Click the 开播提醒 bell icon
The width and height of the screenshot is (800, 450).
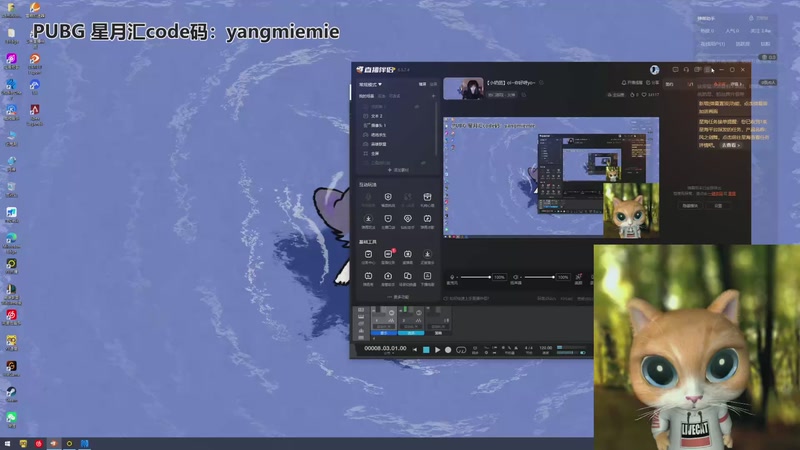[623, 83]
